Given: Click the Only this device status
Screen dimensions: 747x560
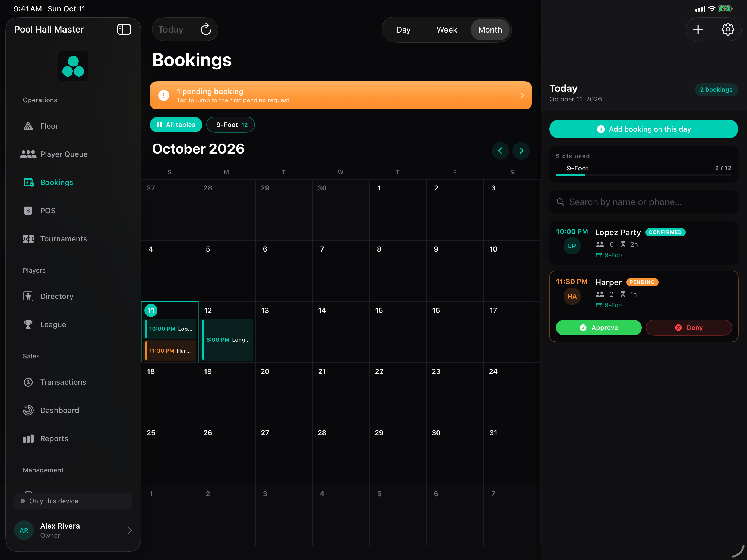Looking at the screenshot, I should coord(73,501).
